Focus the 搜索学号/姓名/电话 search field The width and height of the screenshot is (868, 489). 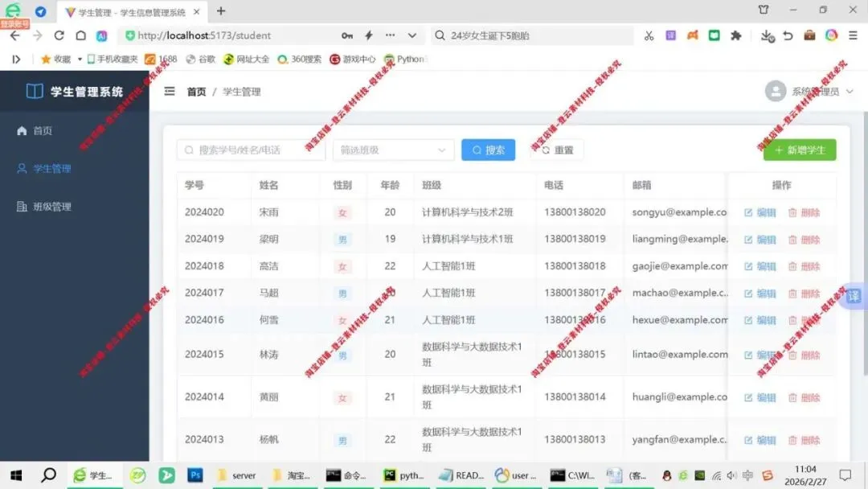(251, 150)
